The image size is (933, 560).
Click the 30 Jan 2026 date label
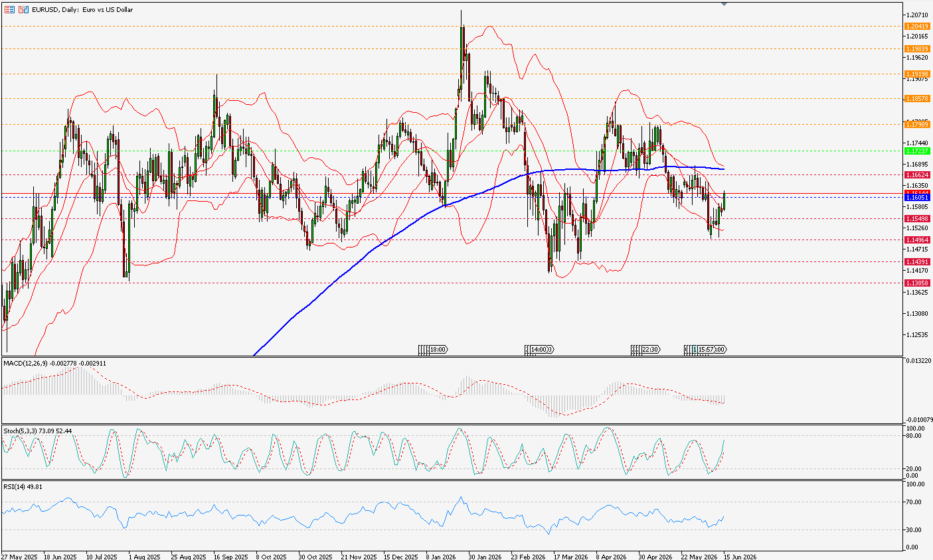[486, 557]
